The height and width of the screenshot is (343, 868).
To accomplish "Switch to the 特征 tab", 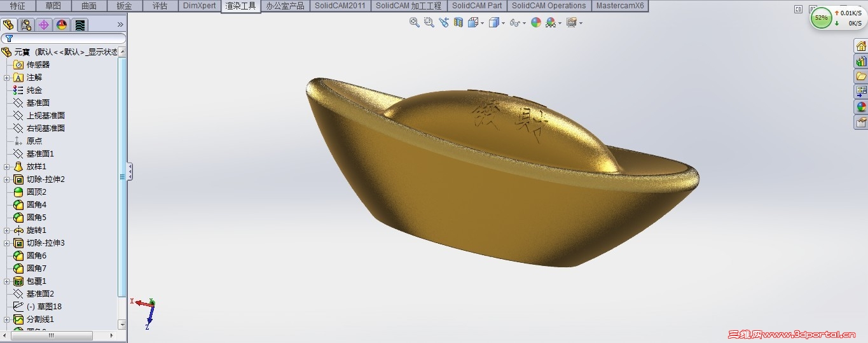I will click(x=18, y=6).
